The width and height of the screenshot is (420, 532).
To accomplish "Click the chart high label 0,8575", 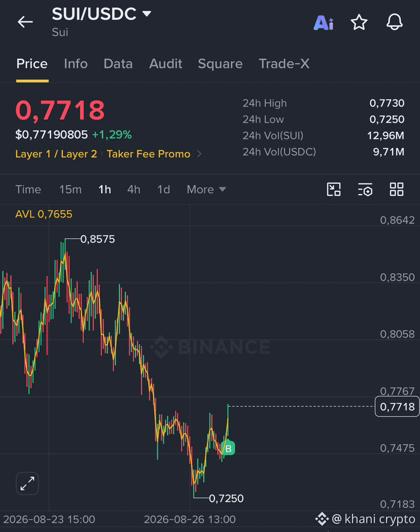I will tap(97, 239).
